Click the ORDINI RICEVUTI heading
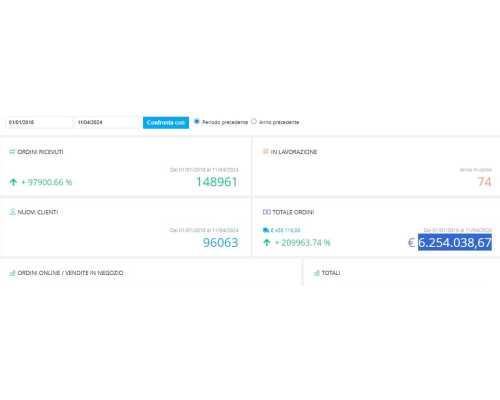The height and width of the screenshot is (400, 500). (x=40, y=152)
